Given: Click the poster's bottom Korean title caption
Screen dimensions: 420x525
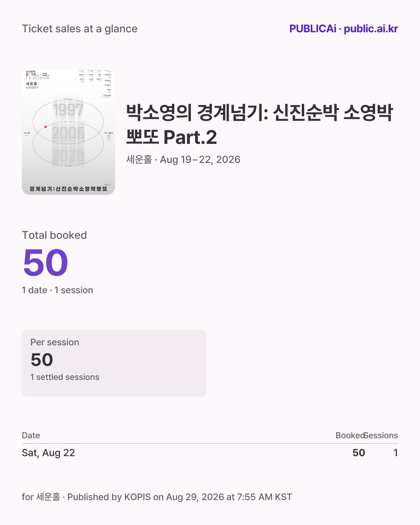Looking at the screenshot, I should tap(68, 189).
